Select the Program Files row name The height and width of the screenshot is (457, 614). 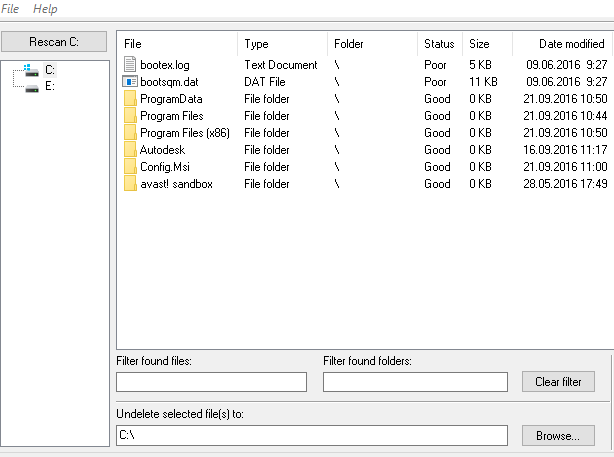point(172,116)
